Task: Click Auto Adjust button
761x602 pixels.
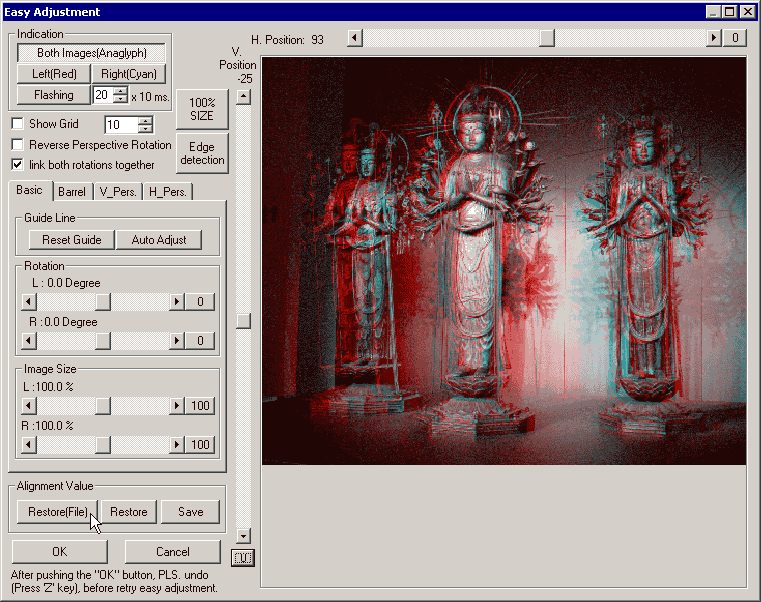Action: pos(159,240)
